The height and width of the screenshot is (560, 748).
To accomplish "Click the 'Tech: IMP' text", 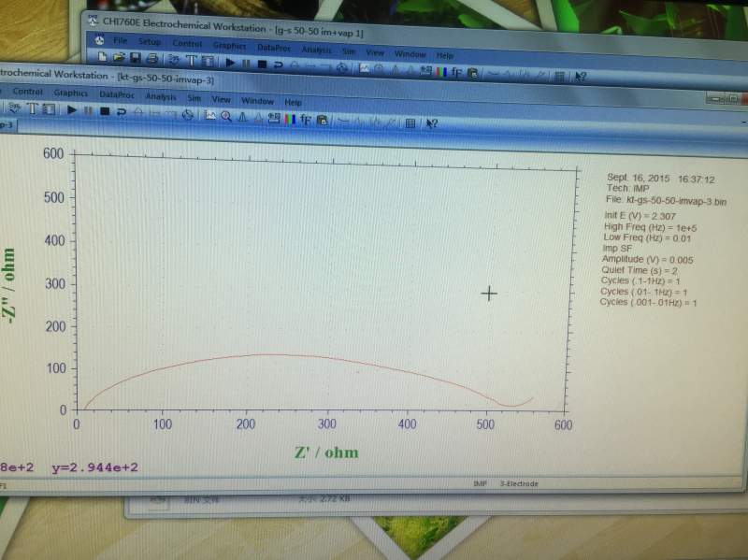I will tap(627, 189).
